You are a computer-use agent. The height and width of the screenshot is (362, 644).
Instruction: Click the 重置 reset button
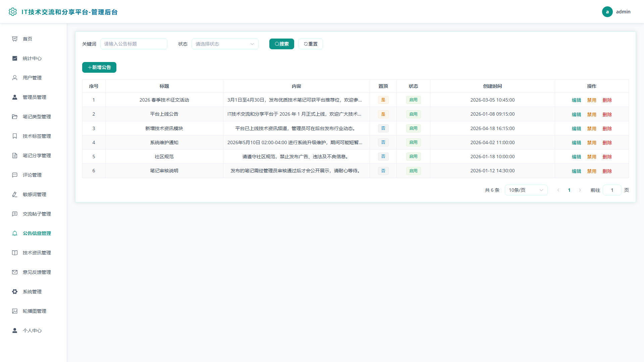311,44
